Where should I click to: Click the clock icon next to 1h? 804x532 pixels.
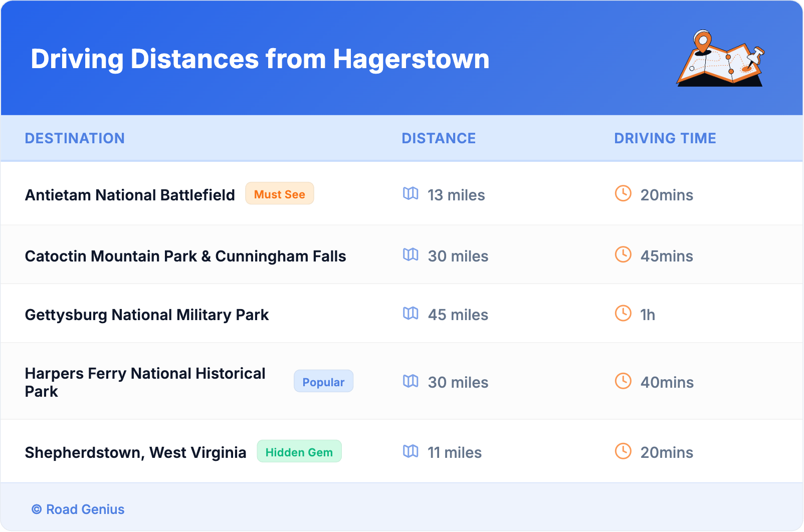(x=623, y=313)
